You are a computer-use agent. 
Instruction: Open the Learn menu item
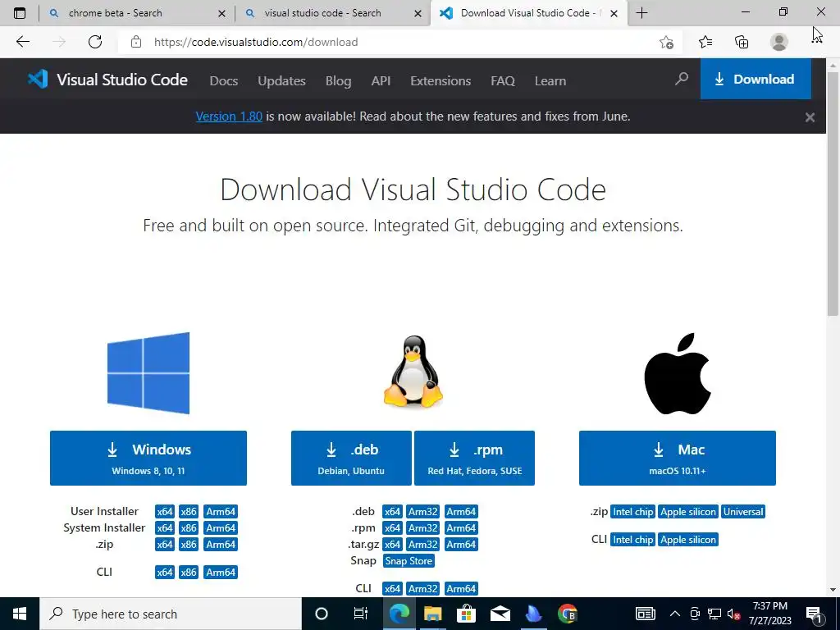coord(550,81)
